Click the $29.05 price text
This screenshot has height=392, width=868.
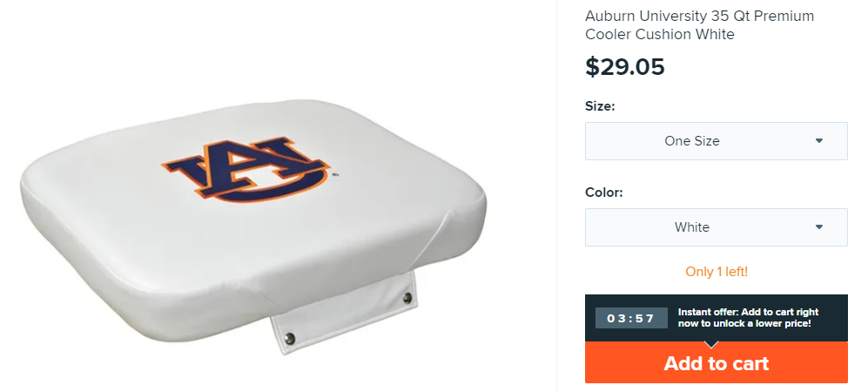(625, 67)
